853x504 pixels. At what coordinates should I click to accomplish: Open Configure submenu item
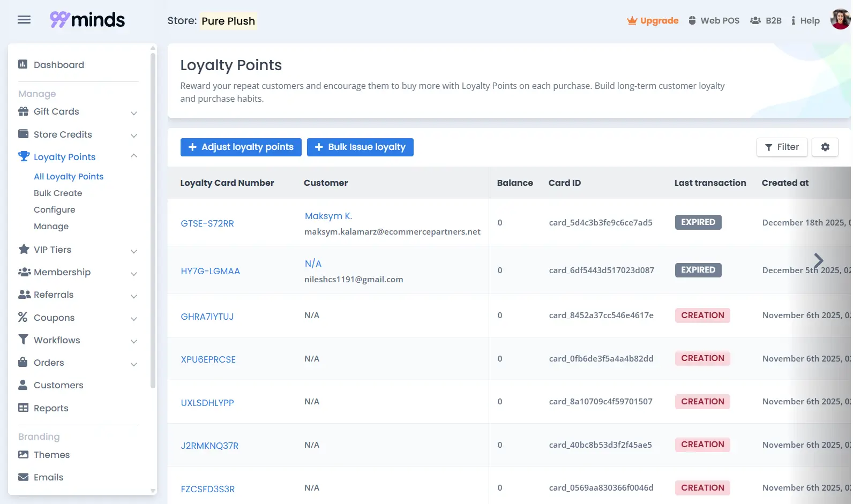[x=54, y=209]
